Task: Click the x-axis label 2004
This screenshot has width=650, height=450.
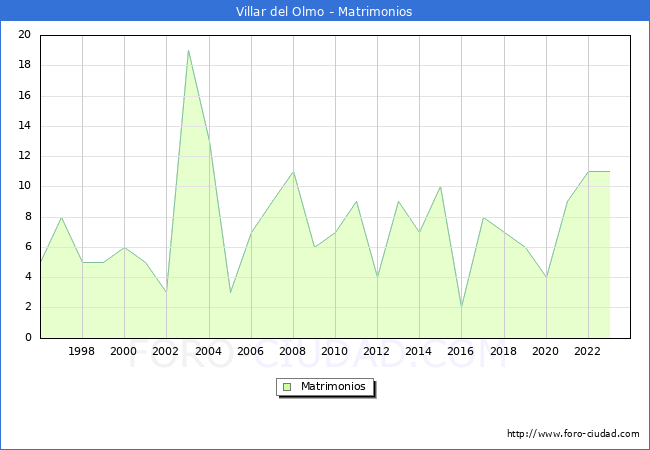Action: point(209,351)
